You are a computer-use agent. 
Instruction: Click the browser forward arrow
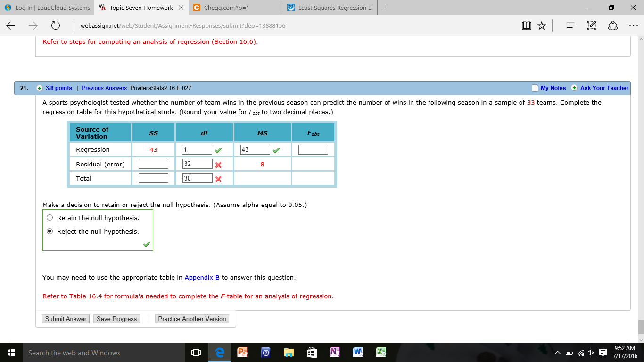pos(33,26)
